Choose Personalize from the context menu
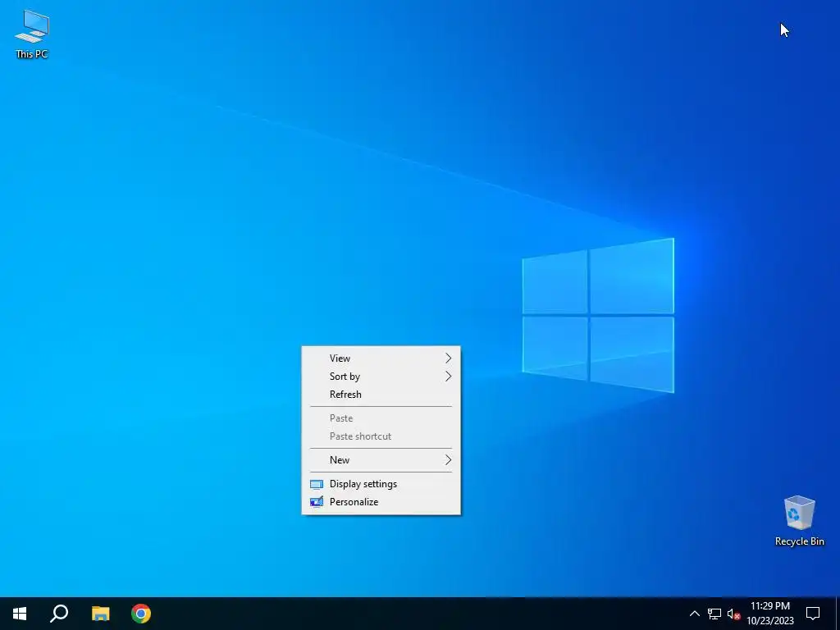This screenshot has height=630, width=840. [381, 502]
